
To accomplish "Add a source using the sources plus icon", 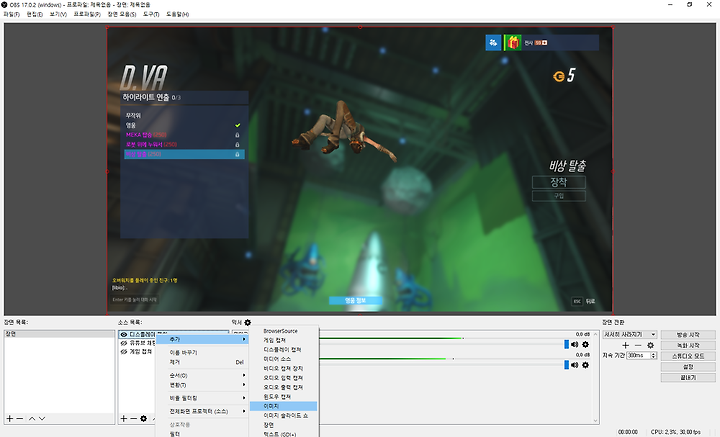I will coord(123,418).
